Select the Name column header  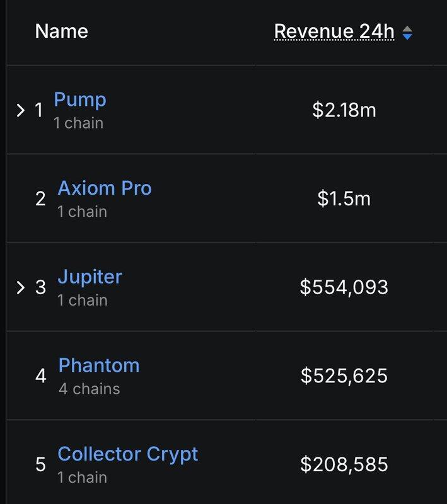coord(61,31)
